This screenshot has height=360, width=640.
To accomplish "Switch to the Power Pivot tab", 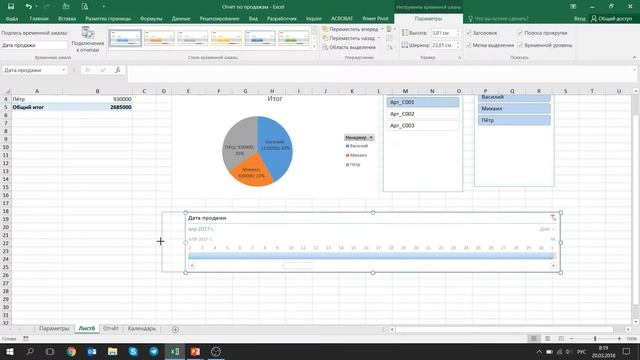I will point(375,19).
